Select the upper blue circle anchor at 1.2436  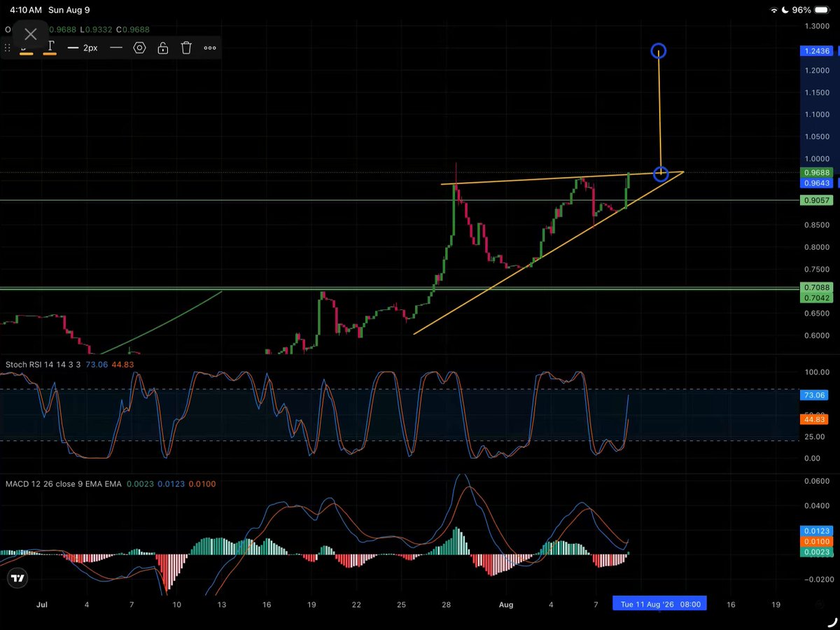(658, 50)
